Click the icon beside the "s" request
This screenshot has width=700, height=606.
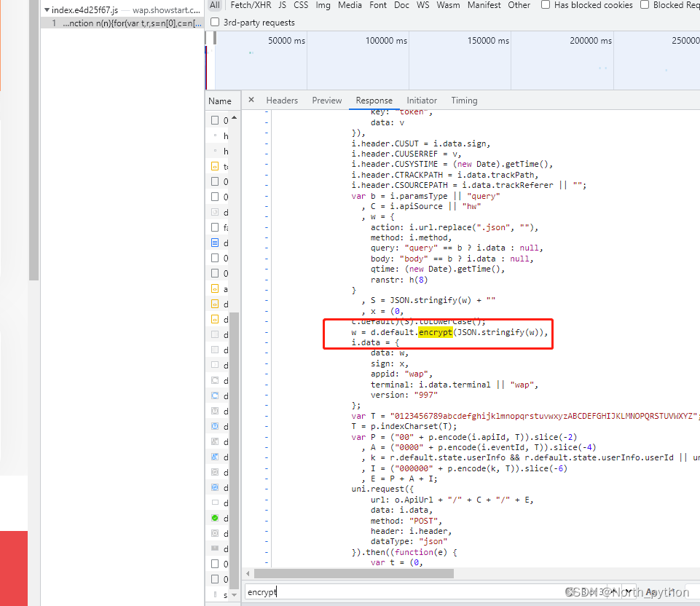pyautogui.click(x=215, y=594)
